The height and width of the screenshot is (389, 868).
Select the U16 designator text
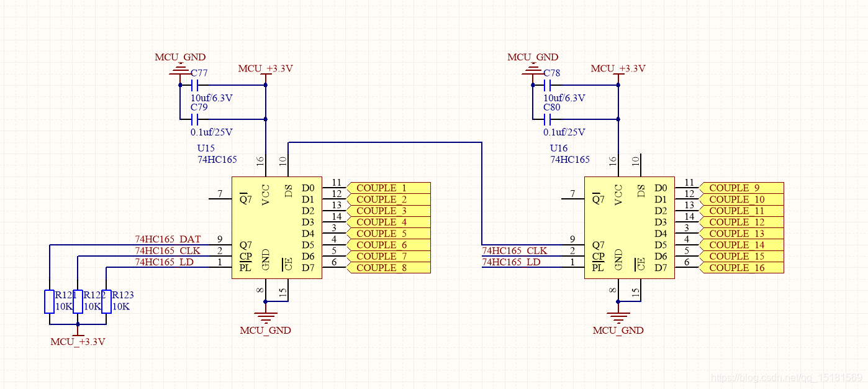coord(559,149)
